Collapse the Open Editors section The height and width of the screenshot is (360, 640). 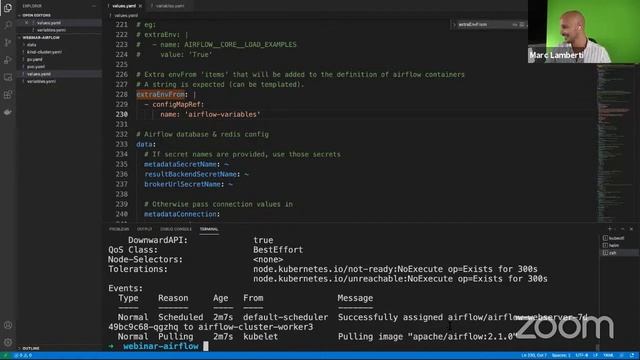35,15
